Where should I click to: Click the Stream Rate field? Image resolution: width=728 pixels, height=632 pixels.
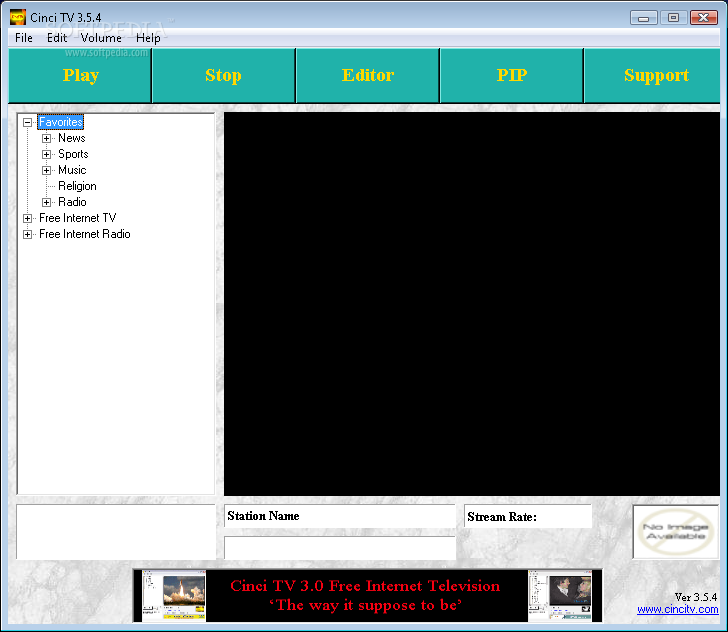point(528,516)
